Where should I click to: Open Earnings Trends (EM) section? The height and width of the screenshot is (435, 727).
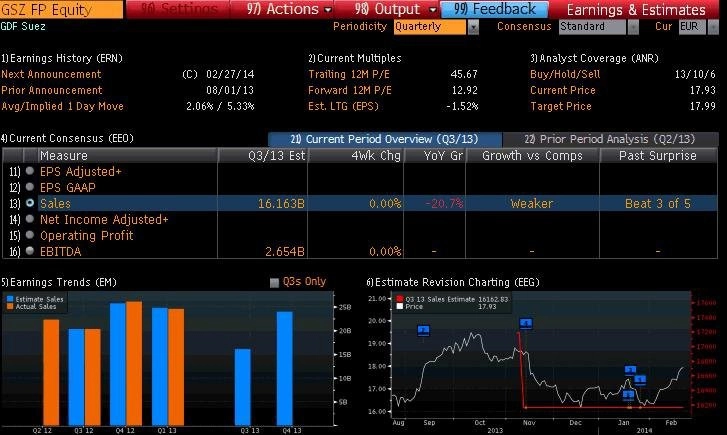pyautogui.click(x=59, y=282)
